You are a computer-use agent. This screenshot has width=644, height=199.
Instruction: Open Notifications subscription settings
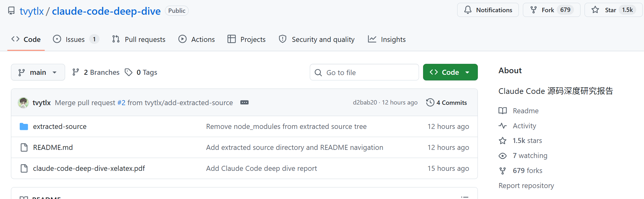pos(488,10)
